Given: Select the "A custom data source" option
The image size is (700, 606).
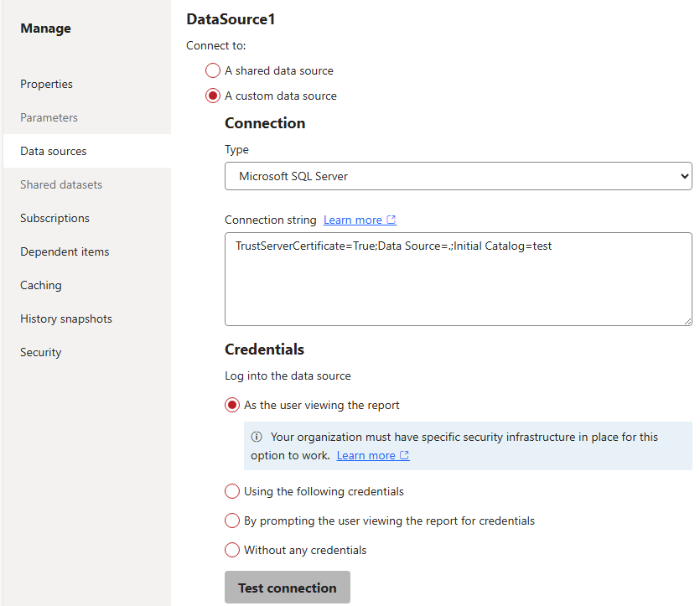Looking at the screenshot, I should [x=213, y=96].
